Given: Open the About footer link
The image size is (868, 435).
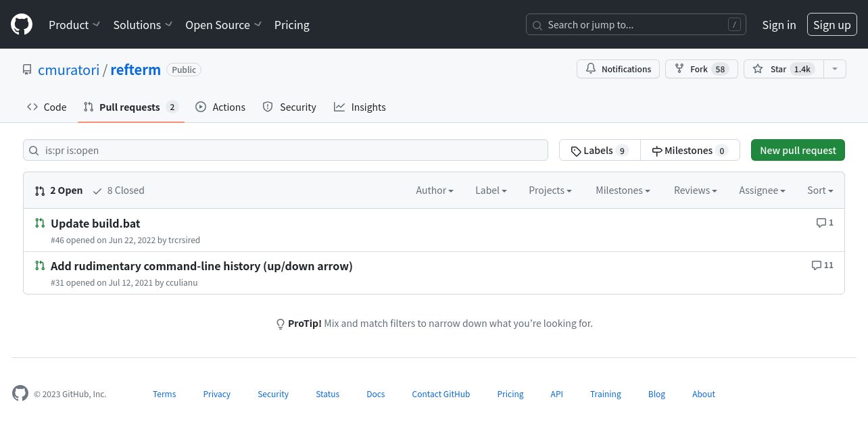Looking at the screenshot, I should (704, 394).
